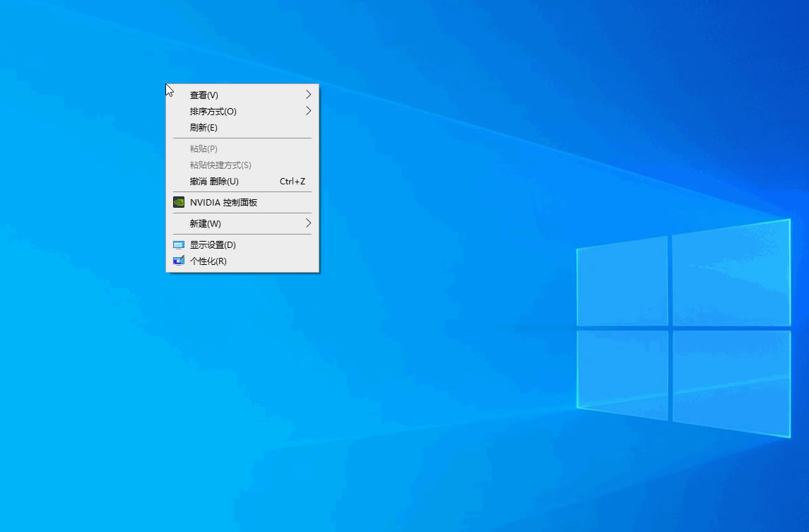Click the NVIDIA logo icon in menu

pyautogui.click(x=179, y=202)
